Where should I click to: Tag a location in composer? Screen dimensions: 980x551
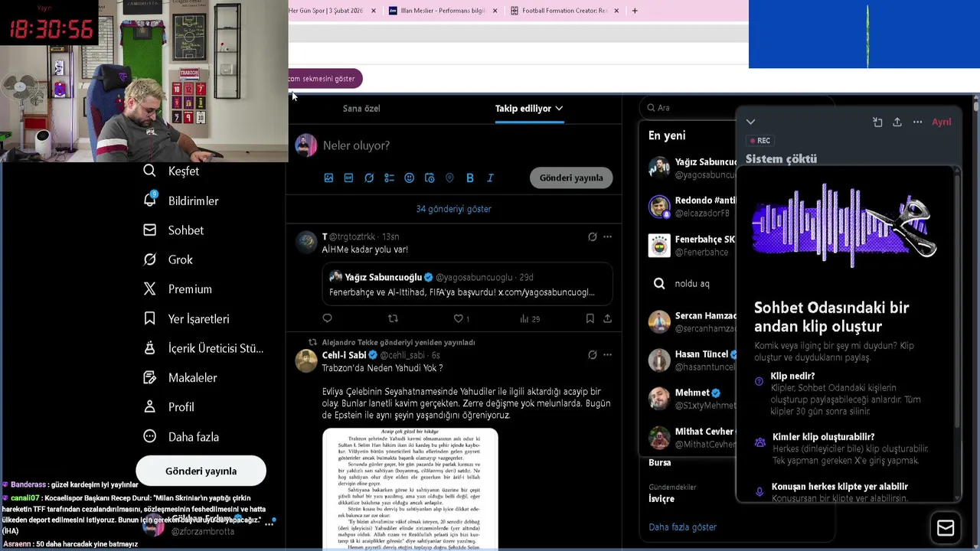point(449,178)
